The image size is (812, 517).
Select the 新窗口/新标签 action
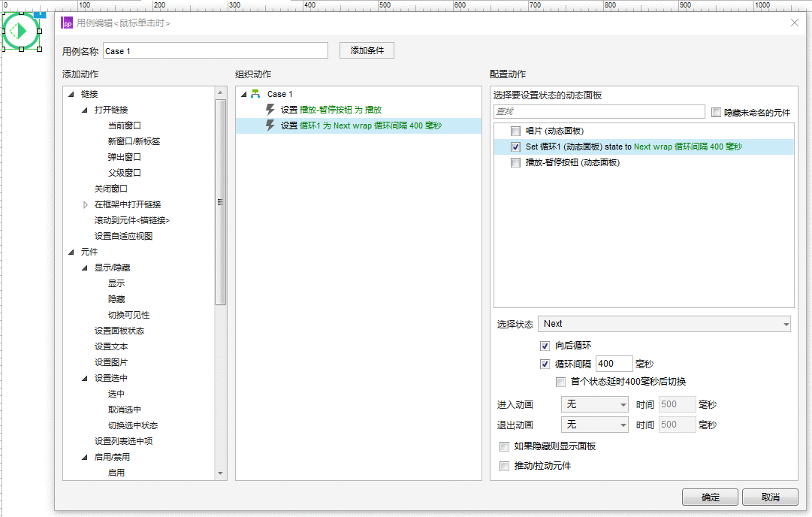pos(134,141)
